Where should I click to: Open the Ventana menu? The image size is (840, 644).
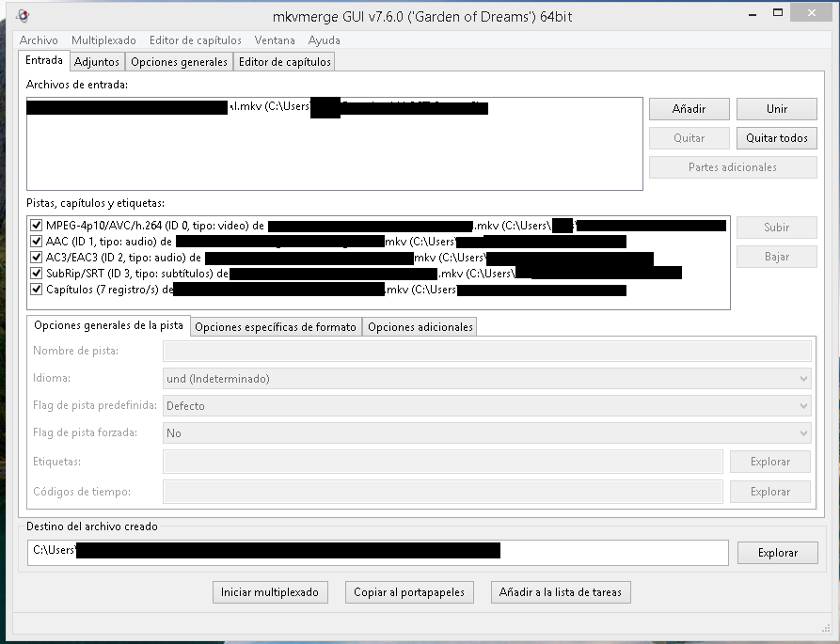[275, 40]
